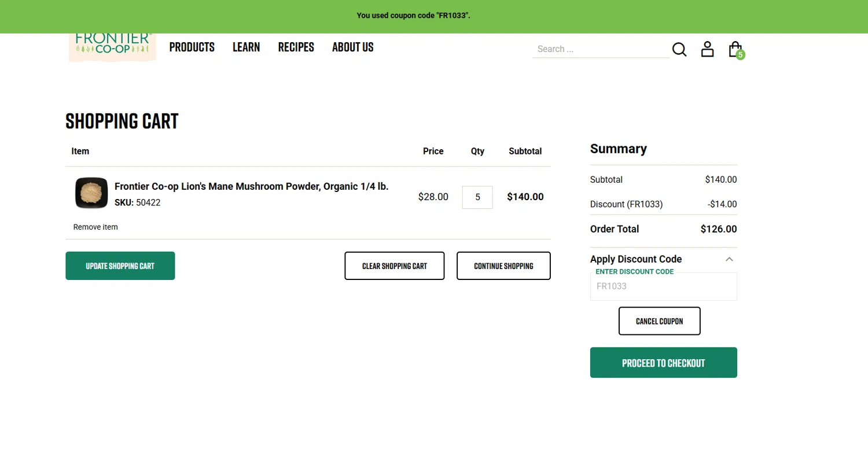The height and width of the screenshot is (461, 868).
Task: Focus the Search input field
Action: click(x=601, y=49)
